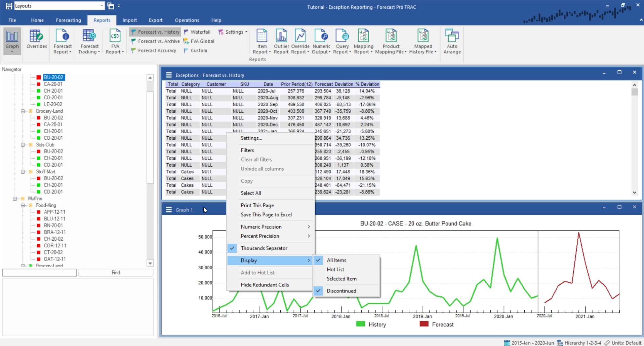
Task: Click the Query Report icon
Action: click(x=342, y=40)
